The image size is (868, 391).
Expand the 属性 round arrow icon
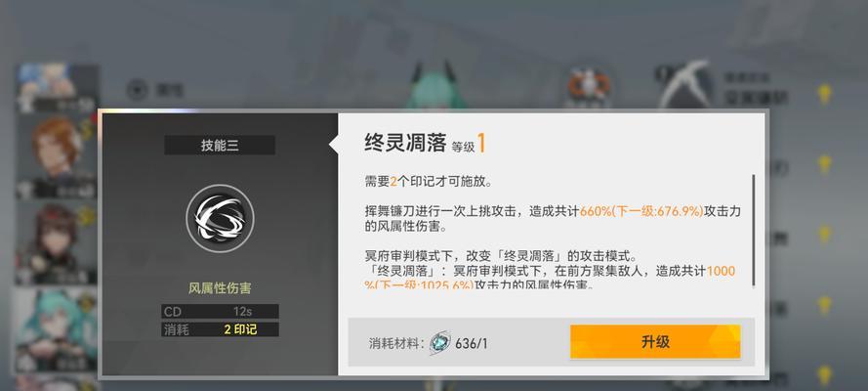(x=137, y=89)
